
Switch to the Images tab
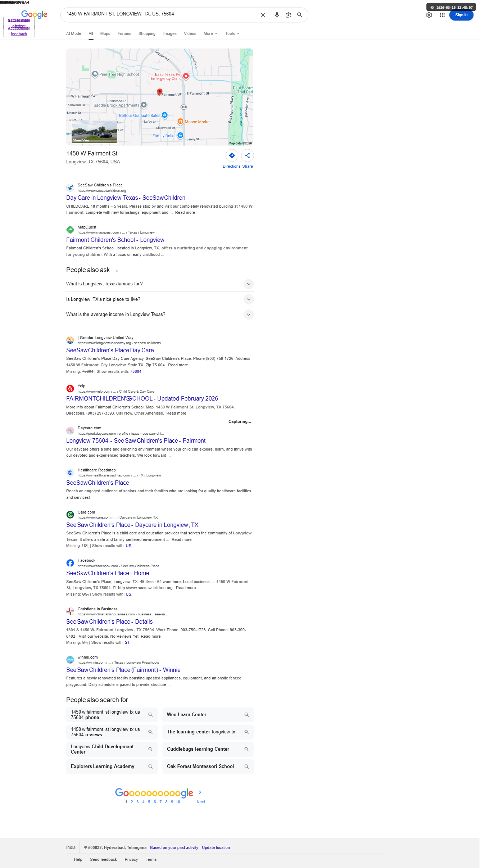click(x=170, y=34)
